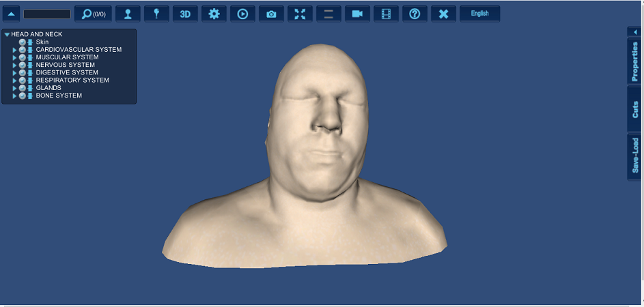644x307 pixels.
Task: Click blue slider icon beside RESPIRATORY SYSTEM
Action: coord(29,81)
